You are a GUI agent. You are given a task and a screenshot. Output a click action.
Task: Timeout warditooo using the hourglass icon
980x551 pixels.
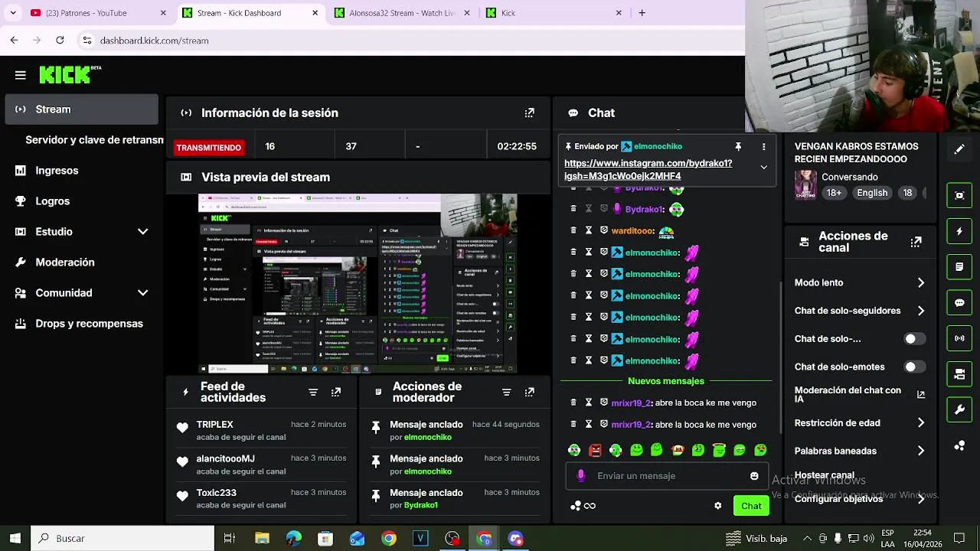point(589,230)
